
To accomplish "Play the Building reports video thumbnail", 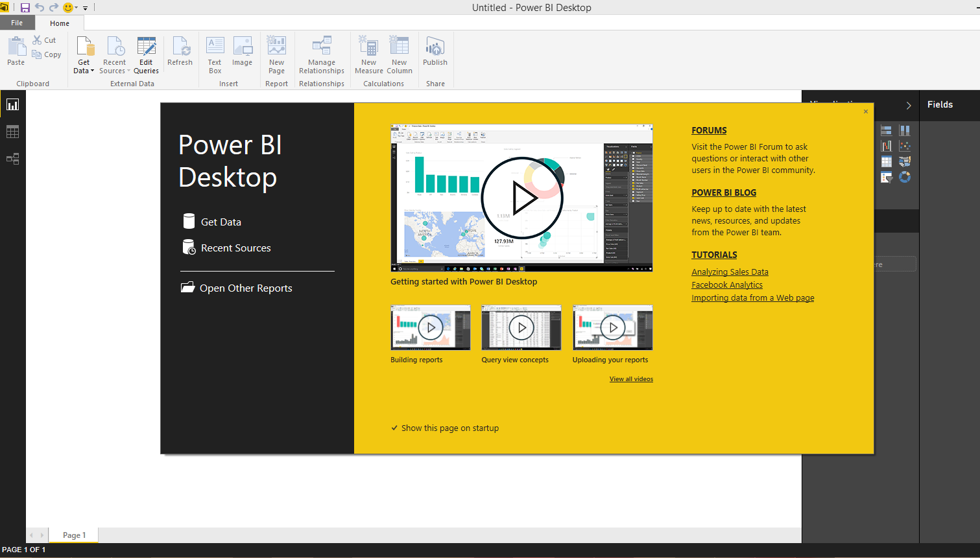I will 430,327.
